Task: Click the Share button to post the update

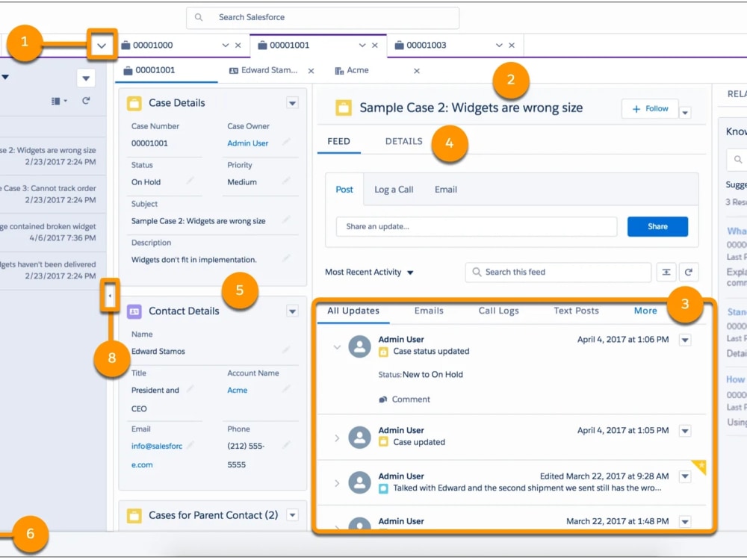Action: pyautogui.click(x=657, y=226)
